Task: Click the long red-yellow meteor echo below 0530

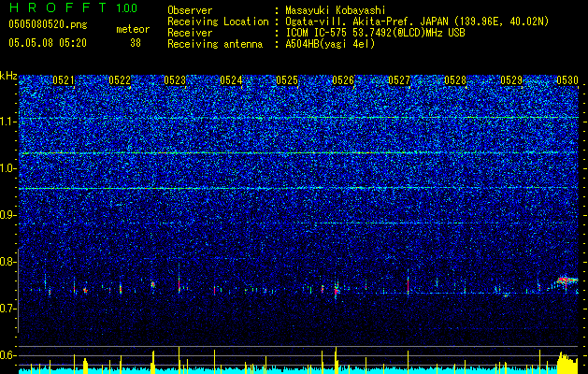Action: pos(566,280)
